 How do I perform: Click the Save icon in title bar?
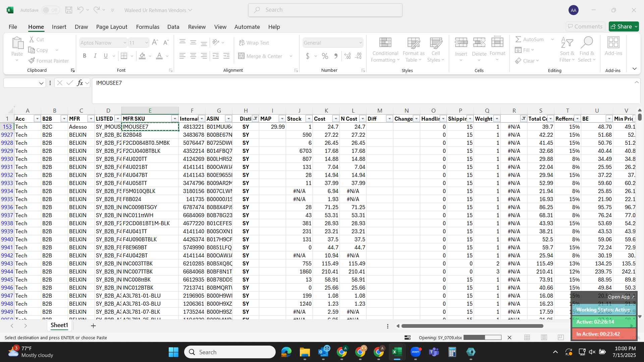(69, 10)
